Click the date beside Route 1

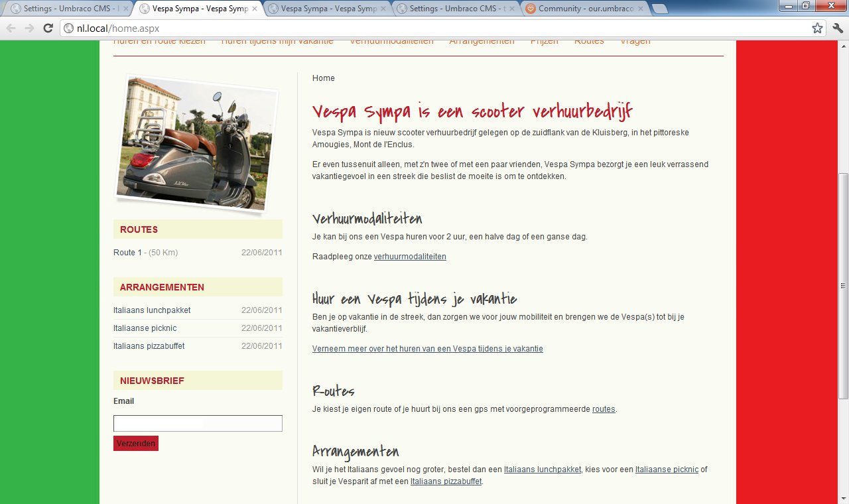262,253
